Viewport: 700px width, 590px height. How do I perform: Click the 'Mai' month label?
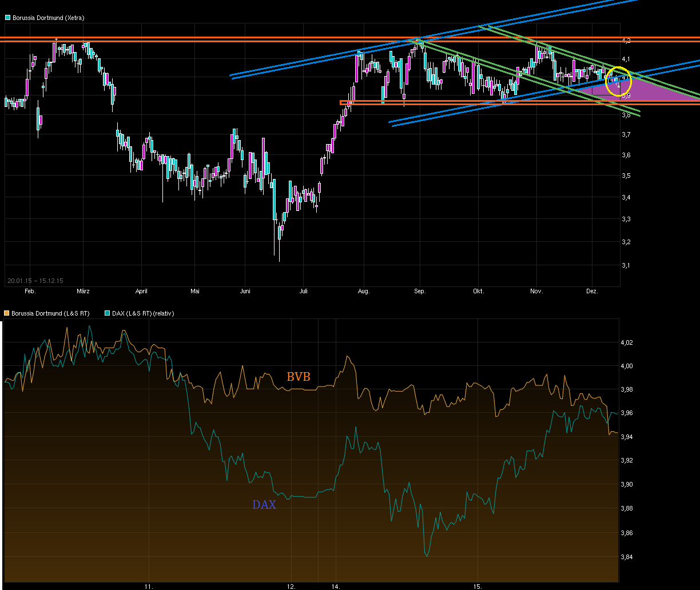(x=195, y=292)
